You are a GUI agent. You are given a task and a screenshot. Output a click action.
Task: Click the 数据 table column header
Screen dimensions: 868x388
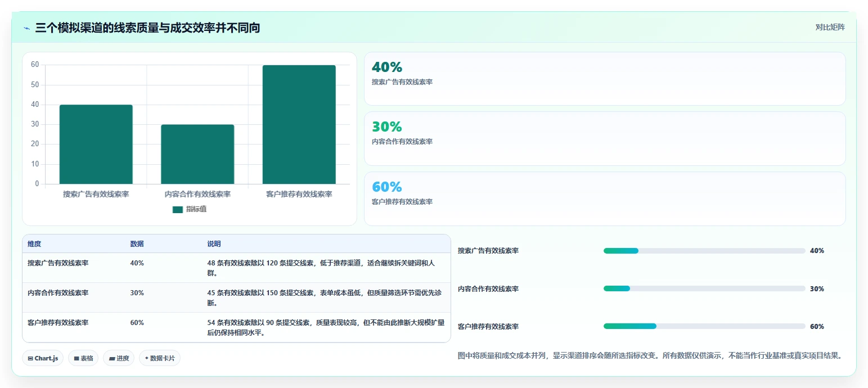[x=137, y=244]
